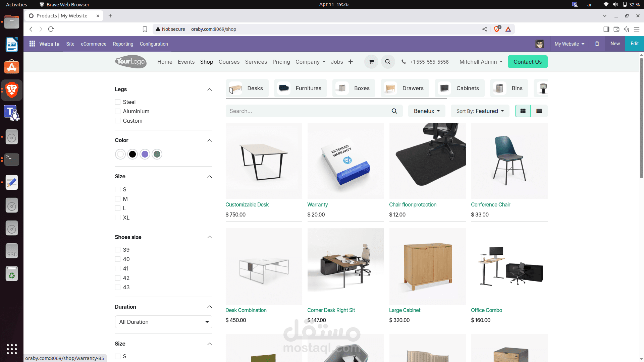
Task: Bookmark this page icon
Action: (145, 29)
